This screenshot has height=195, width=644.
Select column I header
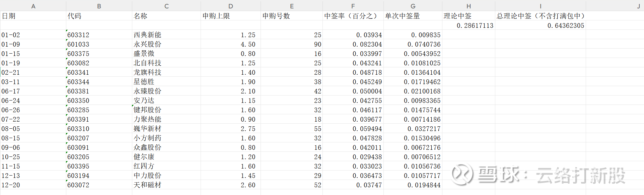(x=541, y=6)
